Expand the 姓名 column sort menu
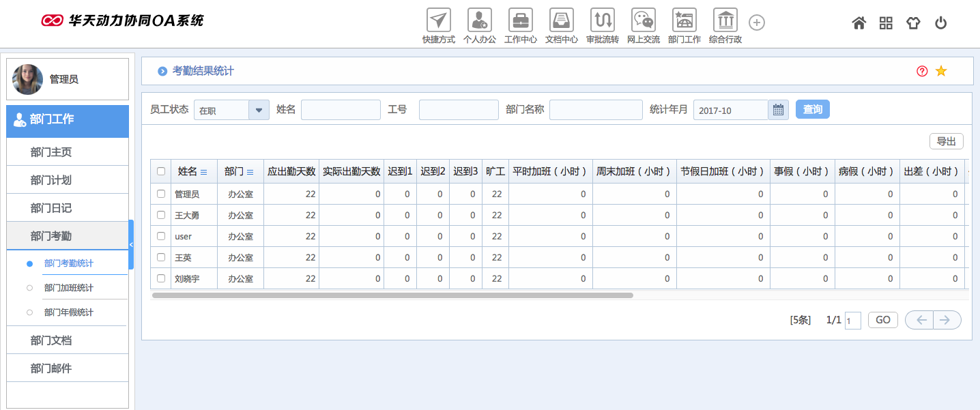Image resolution: width=980 pixels, height=410 pixels. 205,172
